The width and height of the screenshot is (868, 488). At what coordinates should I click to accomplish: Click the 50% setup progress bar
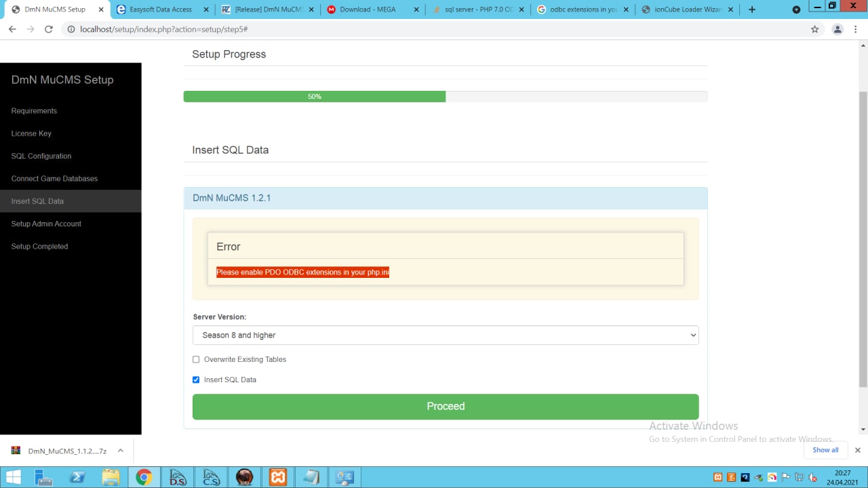[x=315, y=96]
